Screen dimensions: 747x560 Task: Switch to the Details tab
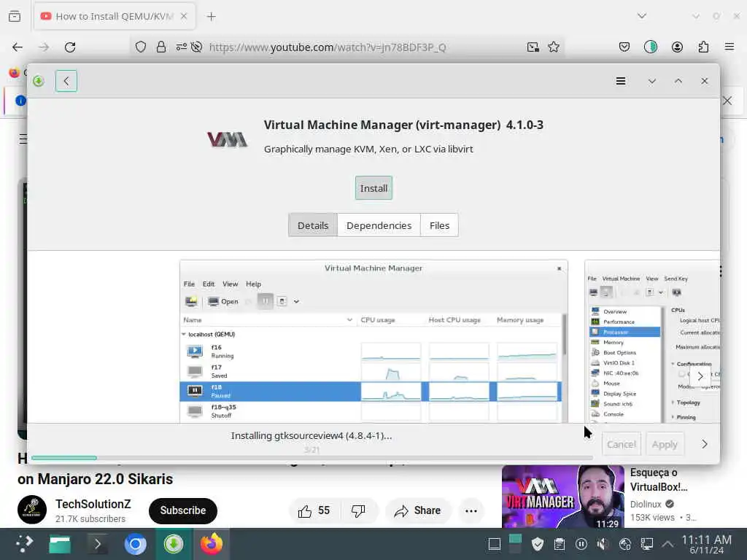[x=313, y=225]
